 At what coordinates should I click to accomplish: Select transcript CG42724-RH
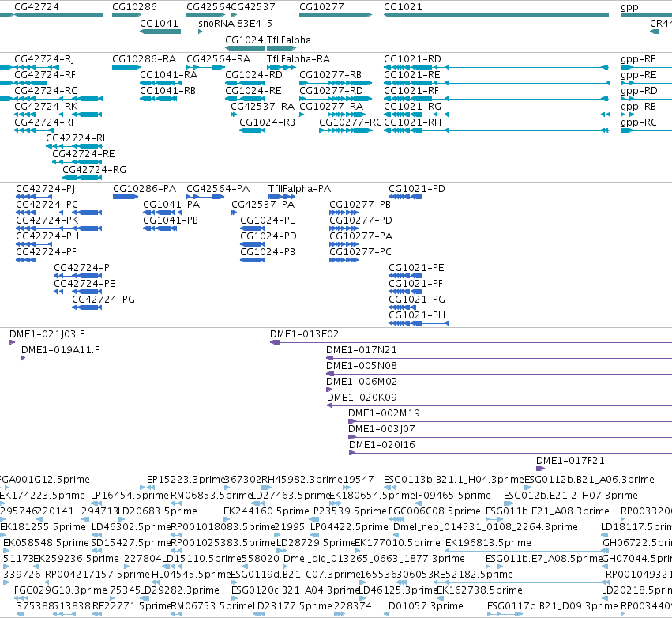coord(47,122)
